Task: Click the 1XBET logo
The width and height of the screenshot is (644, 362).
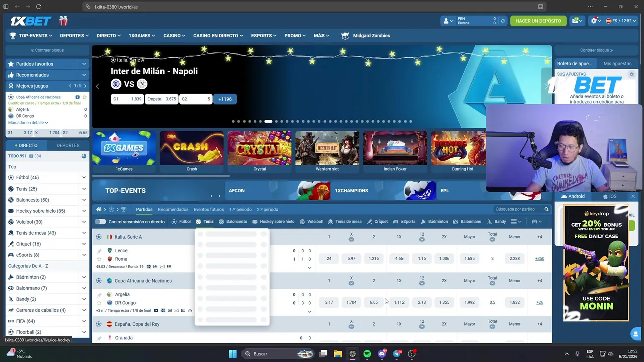Action: pyautogui.click(x=31, y=21)
